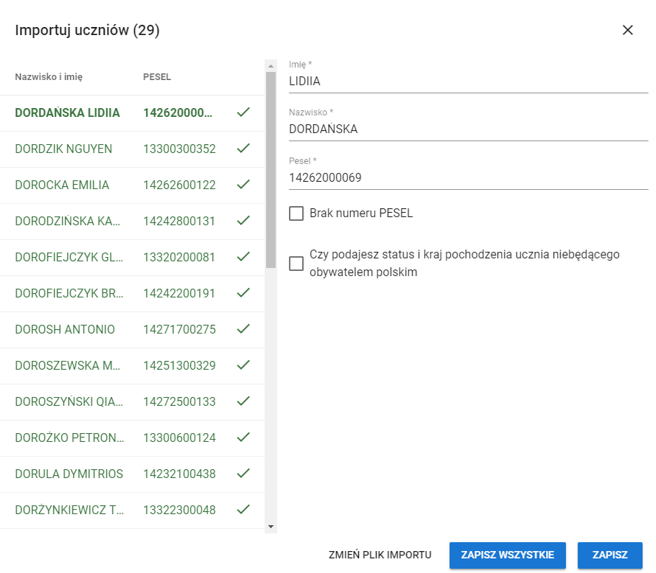Enable the Brak numeru PESEL checkbox
Screen dimensions: 656x573
point(296,213)
